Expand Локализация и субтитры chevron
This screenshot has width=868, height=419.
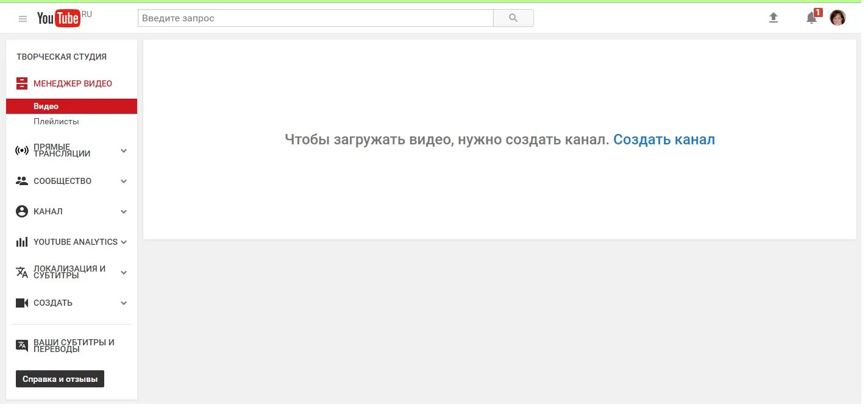[124, 273]
